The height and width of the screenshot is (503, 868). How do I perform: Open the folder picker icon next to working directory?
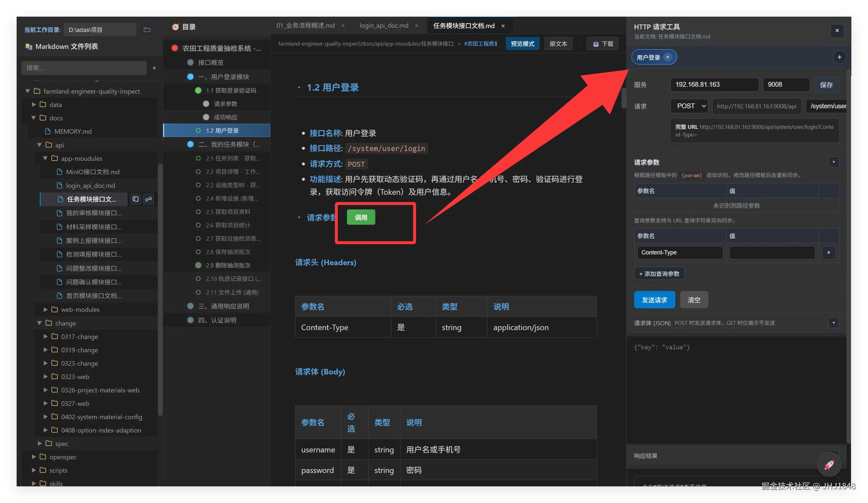coord(147,30)
